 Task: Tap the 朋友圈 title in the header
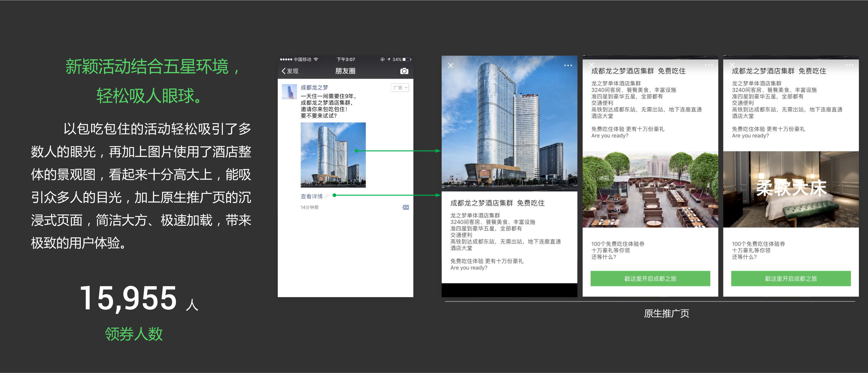click(x=345, y=71)
